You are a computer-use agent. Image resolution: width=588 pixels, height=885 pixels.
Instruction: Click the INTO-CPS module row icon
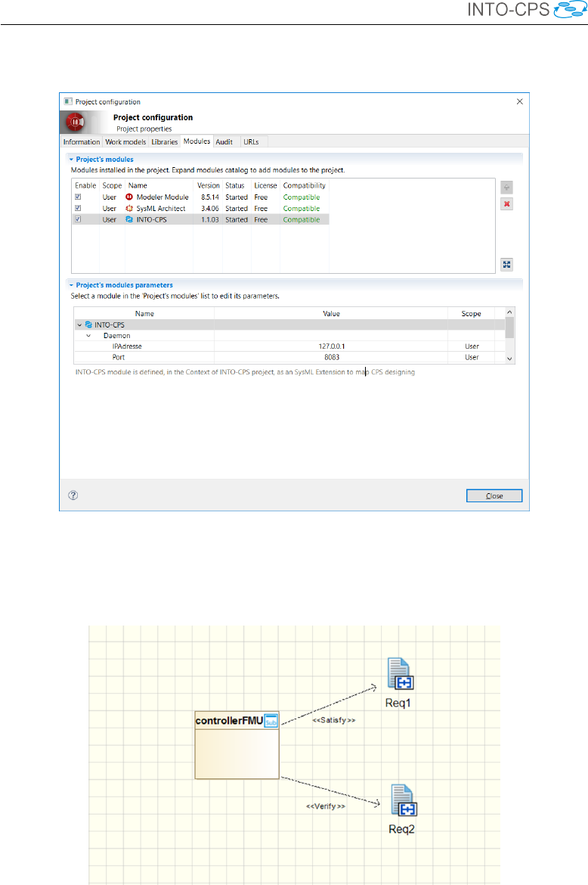coord(129,219)
